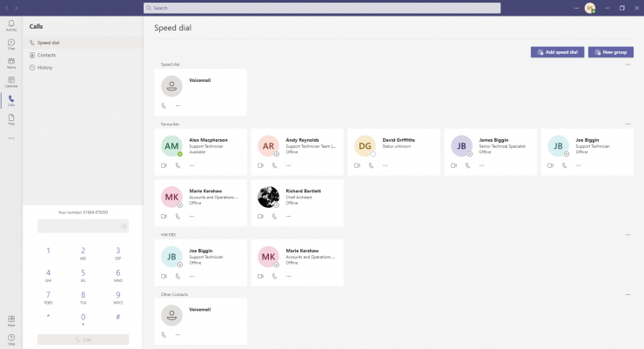Click the Call button under dial pad
The width and height of the screenshot is (644, 349).
[x=83, y=339]
